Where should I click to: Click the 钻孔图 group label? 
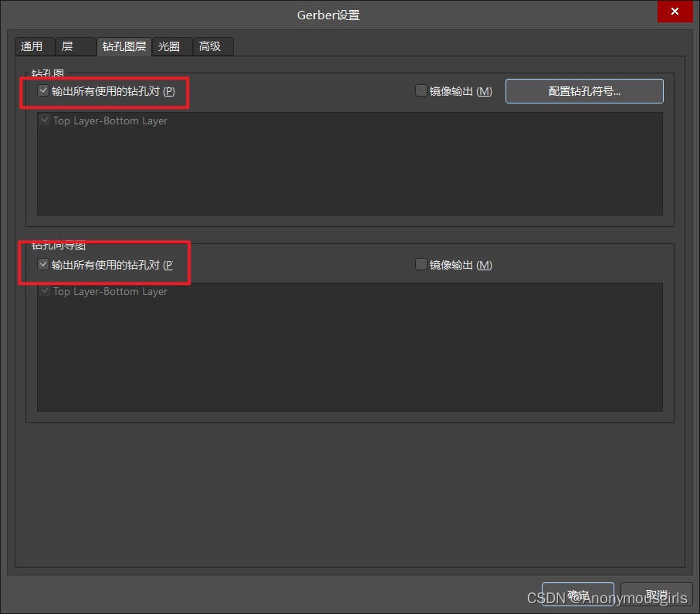tap(48, 74)
